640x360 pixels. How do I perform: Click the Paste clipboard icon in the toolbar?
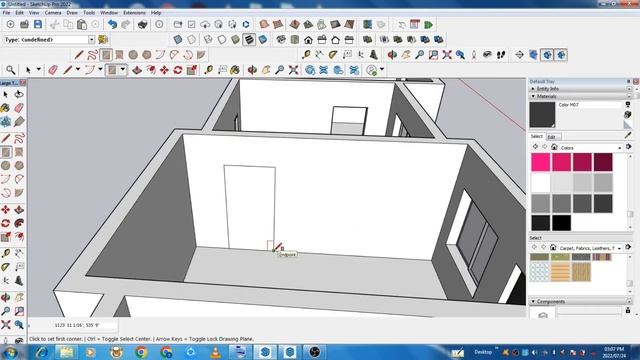82,24
